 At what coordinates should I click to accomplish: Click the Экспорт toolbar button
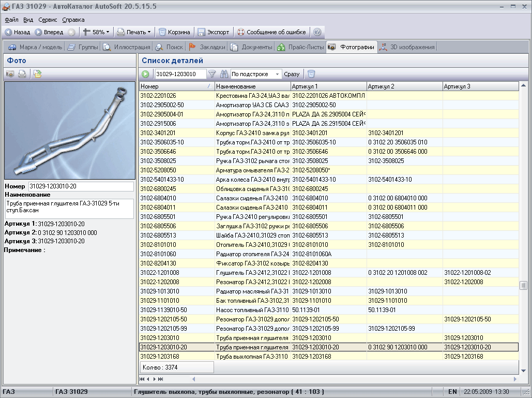[x=213, y=32]
